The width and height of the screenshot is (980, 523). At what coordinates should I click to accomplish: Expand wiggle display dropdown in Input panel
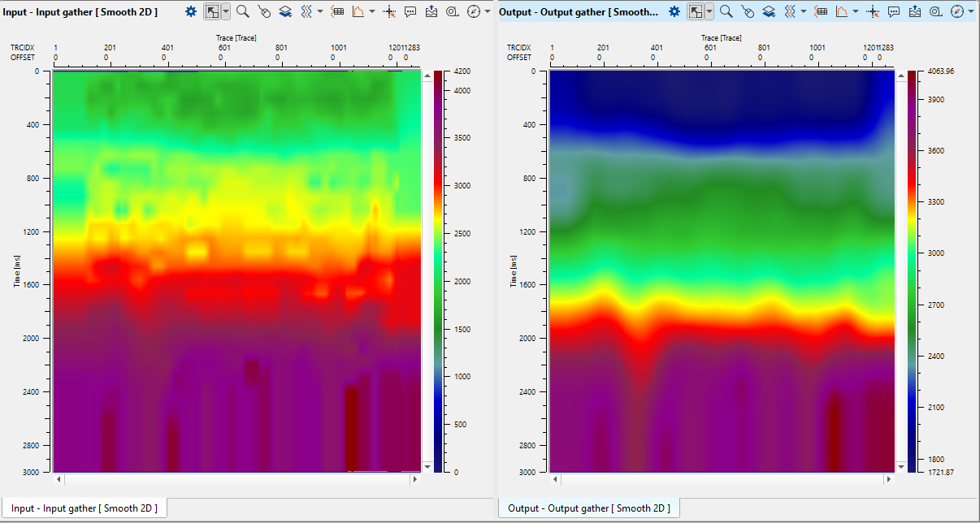(320, 11)
